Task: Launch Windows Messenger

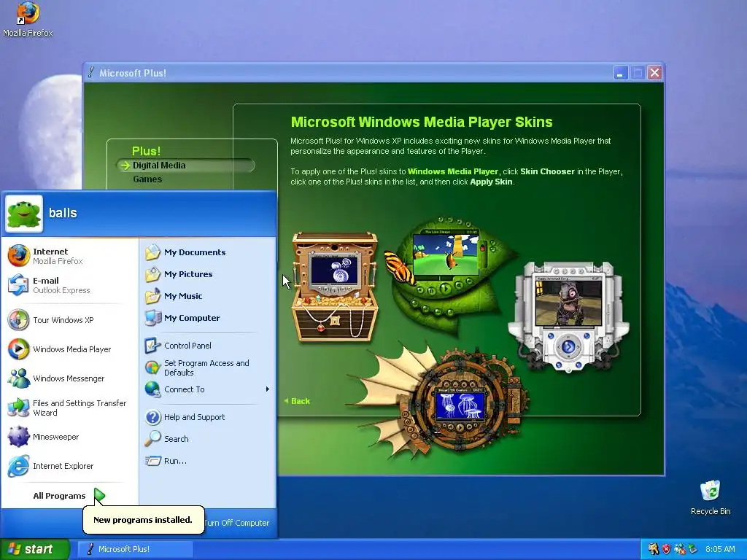Action: click(71, 378)
